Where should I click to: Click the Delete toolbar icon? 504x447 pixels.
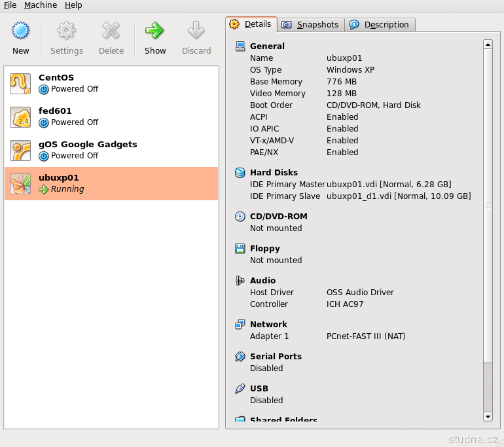111,31
